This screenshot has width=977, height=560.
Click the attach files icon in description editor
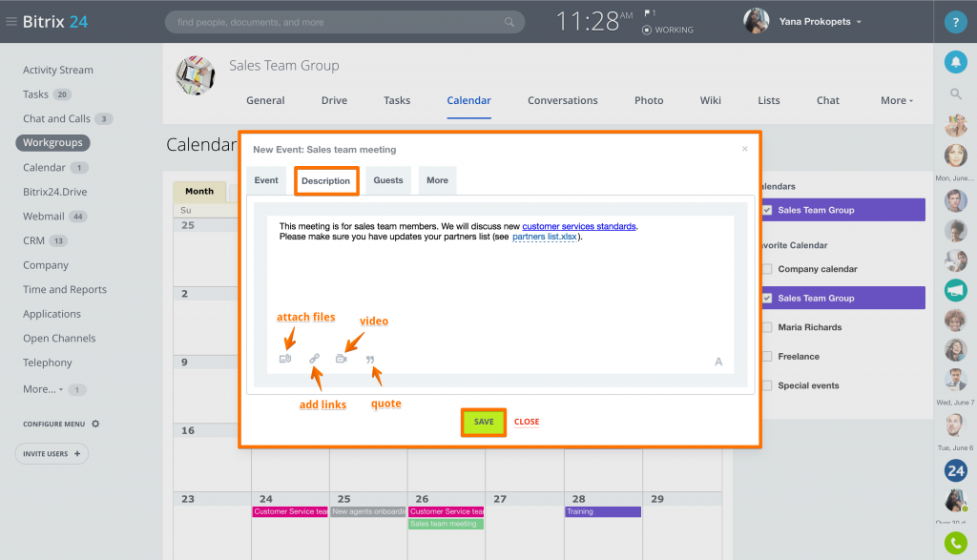(285, 358)
